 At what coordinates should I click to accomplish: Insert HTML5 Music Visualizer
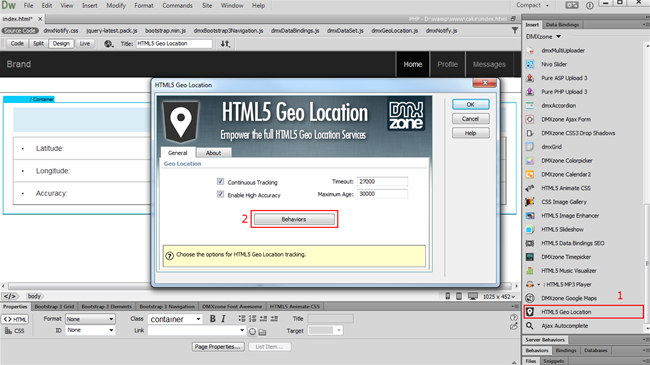pyautogui.click(x=568, y=270)
